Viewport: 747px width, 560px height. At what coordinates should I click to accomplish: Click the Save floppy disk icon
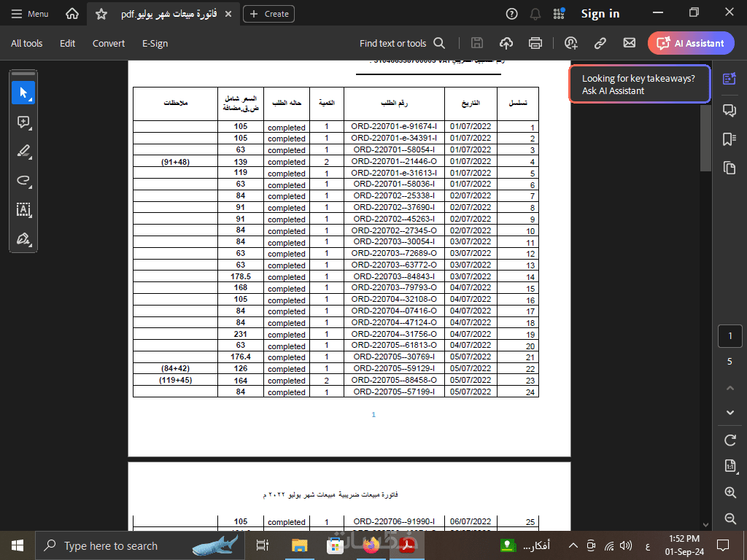[477, 43]
